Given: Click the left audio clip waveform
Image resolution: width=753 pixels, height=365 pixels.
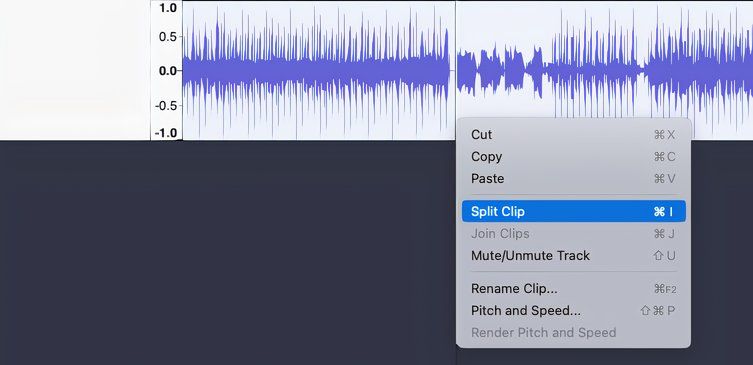Looking at the screenshot, I should (x=318, y=71).
